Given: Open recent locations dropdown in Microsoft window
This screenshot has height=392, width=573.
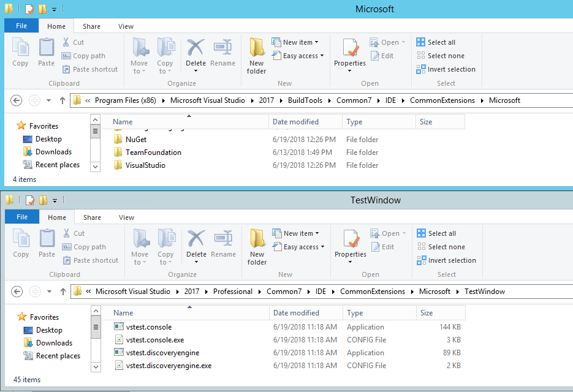Looking at the screenshot, I should click(x=48, y=100).
